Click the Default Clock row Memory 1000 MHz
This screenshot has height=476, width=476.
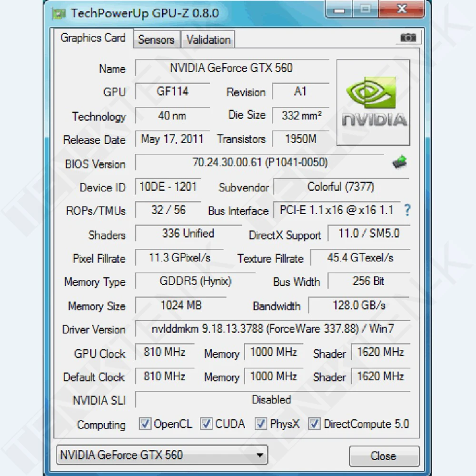tap(274, 377)
